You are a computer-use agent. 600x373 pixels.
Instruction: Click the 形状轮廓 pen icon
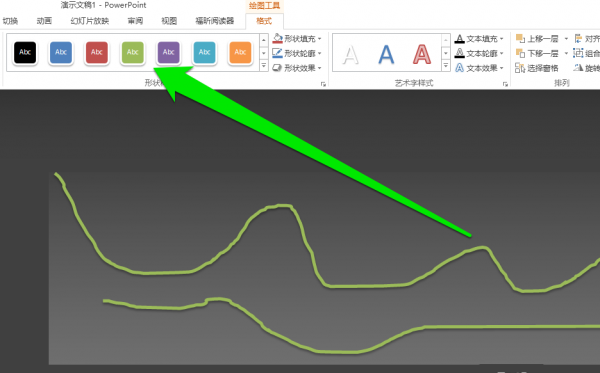[x=277, y=53]
